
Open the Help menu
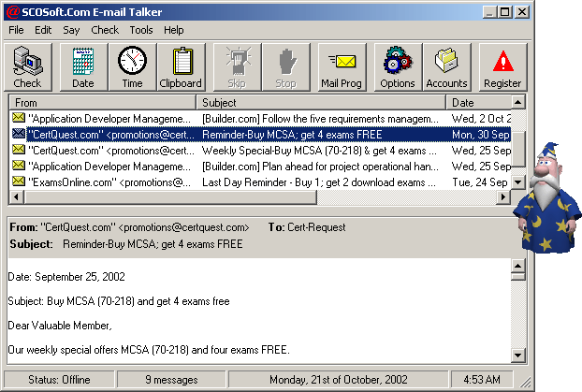pos(174,30)
